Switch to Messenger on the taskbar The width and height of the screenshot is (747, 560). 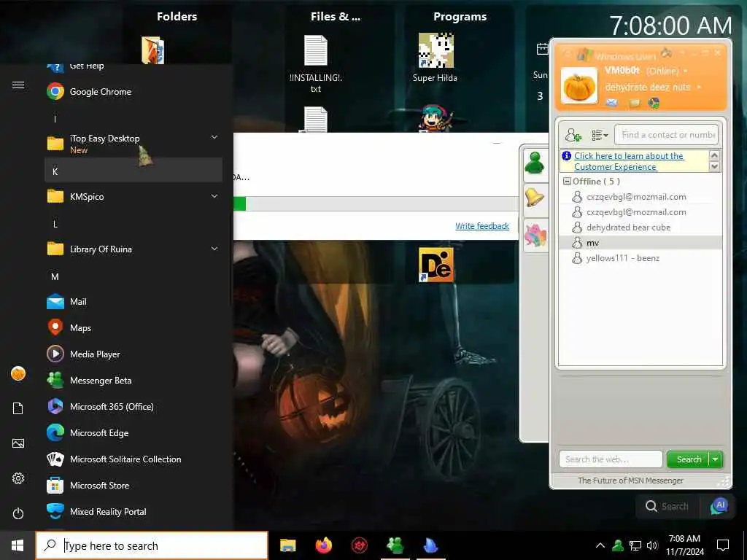pyautogui.click(x=395, y=545)
